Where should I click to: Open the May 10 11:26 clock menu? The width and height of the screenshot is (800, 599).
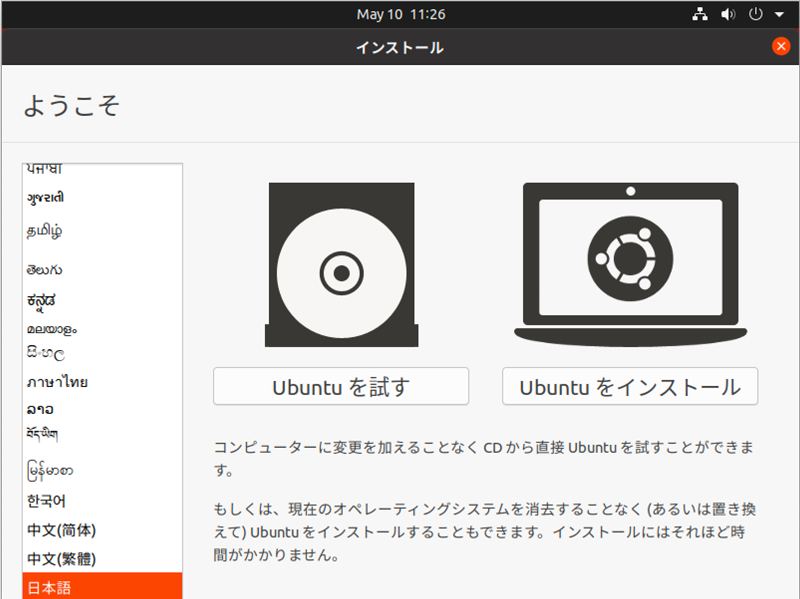(401, 14)
